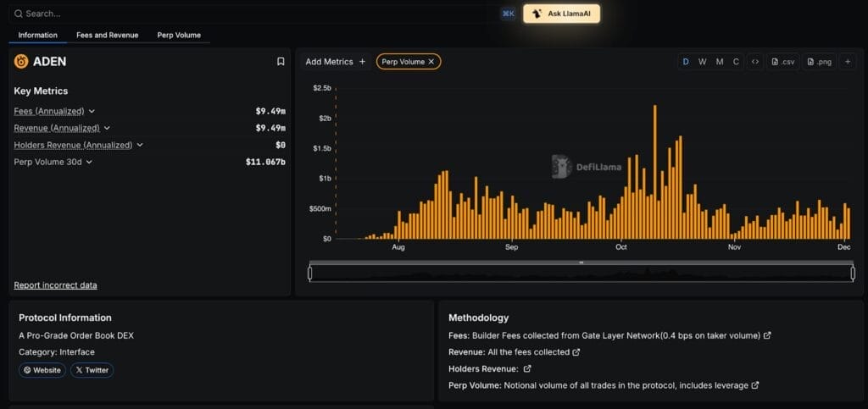Screen dimensions: 868x409
Task: Click the tallest October volume bar
Action: [655, 172]
